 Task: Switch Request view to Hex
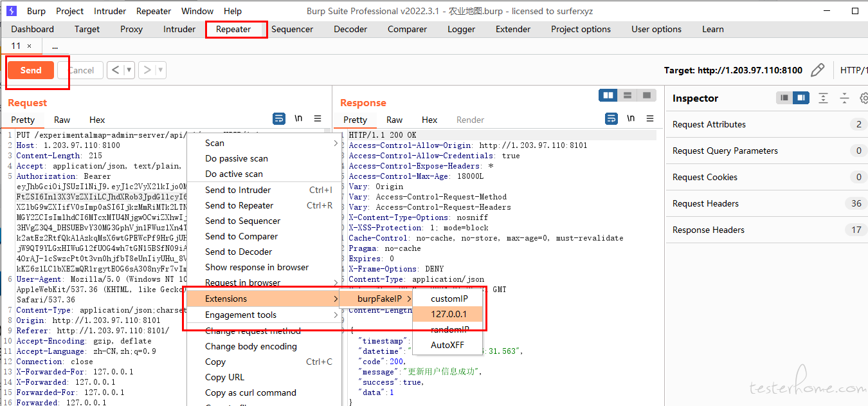coord(97,120)
